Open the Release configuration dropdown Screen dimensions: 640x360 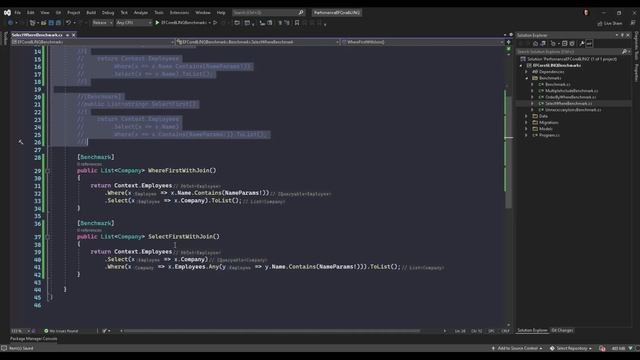pos(102,23)
